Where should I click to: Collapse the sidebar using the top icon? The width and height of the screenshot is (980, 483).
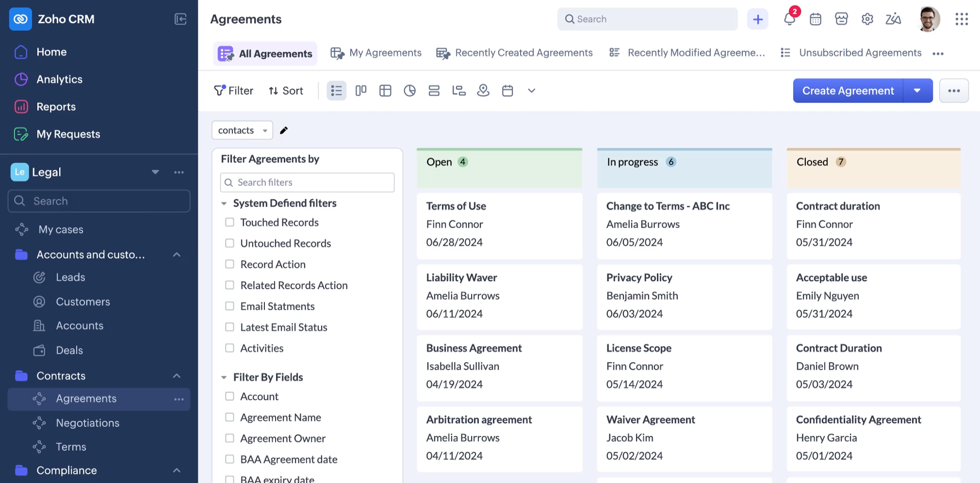tap(180, 19)
